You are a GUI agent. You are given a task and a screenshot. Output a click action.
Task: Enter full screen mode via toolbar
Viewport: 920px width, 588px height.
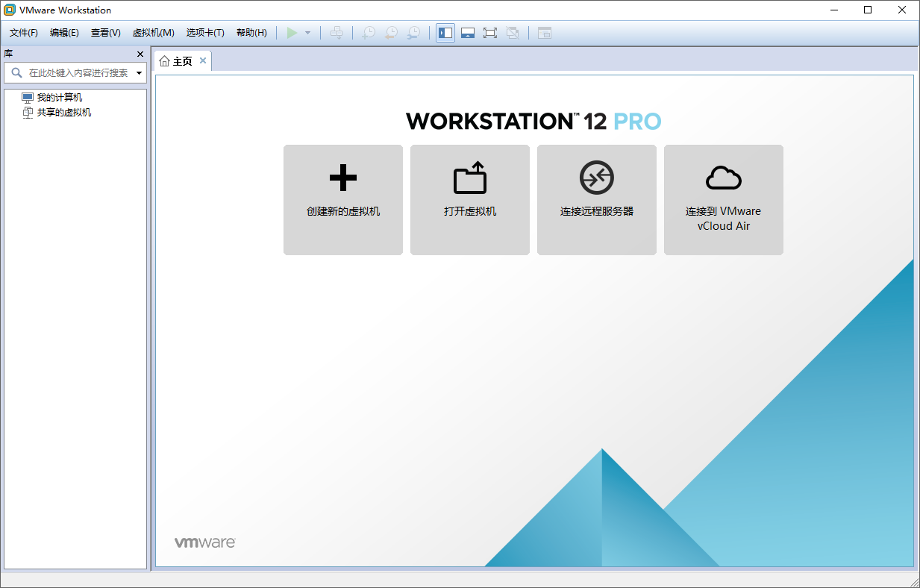click(489, 32)
